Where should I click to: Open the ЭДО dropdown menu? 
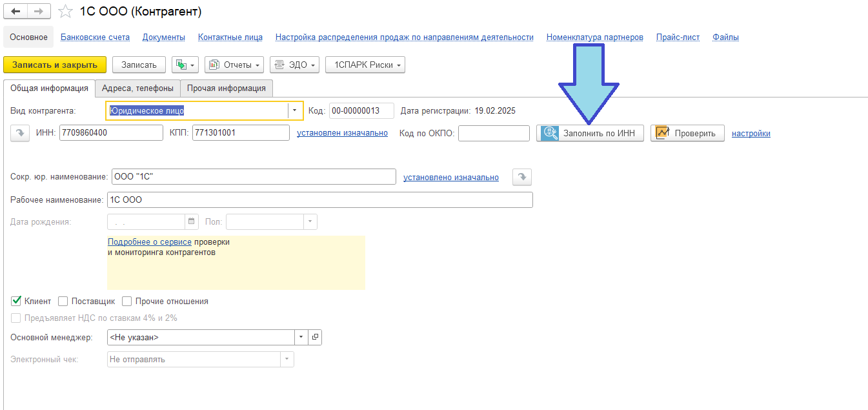294,65
